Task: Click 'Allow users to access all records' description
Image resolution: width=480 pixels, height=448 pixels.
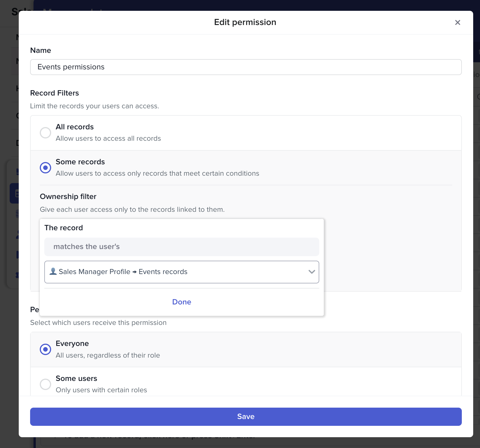Action: tap(108, 138)
